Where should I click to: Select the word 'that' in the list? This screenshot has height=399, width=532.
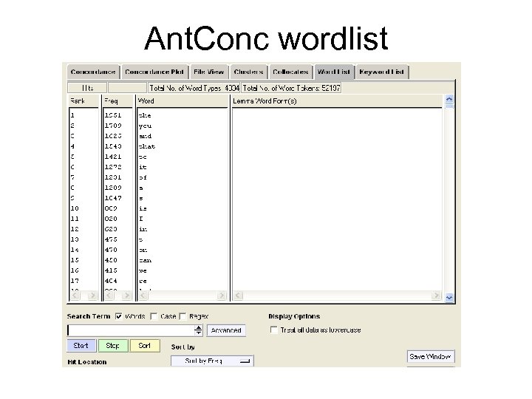tap(147, 146)
